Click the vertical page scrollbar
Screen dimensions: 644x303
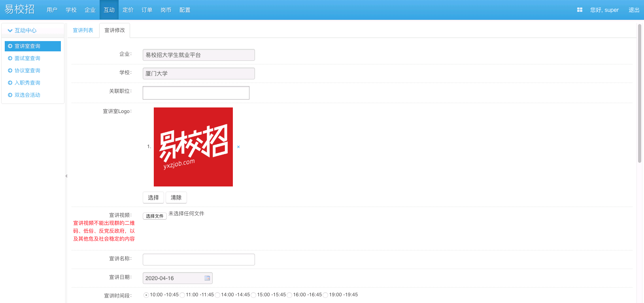(x=639, y=93)
